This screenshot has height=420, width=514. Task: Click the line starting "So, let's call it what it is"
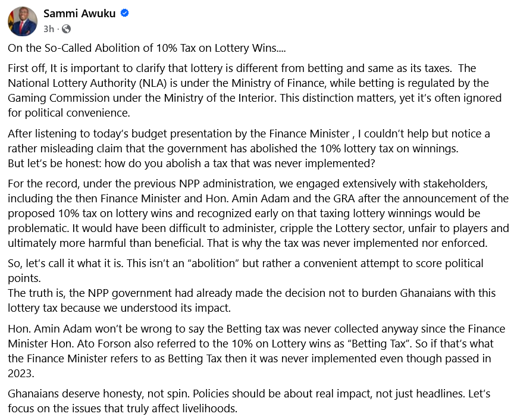(x=238, y=263)
